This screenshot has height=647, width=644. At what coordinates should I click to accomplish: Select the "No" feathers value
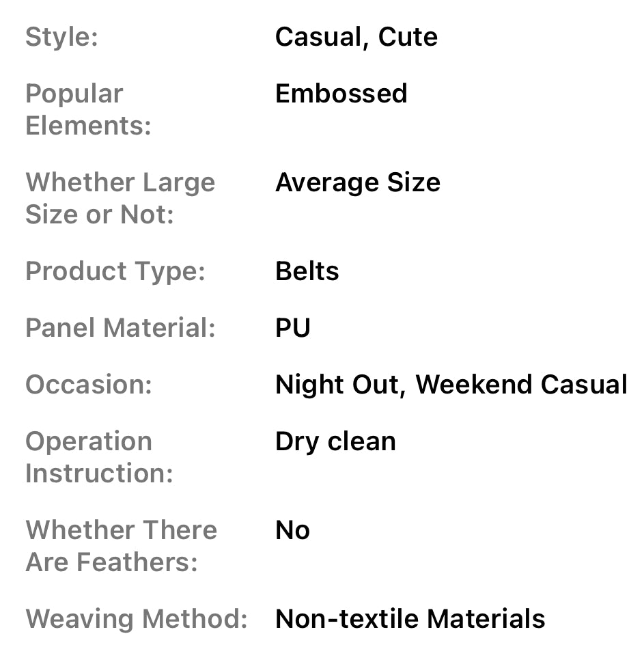pyautogui.click(x=292, y=530)
